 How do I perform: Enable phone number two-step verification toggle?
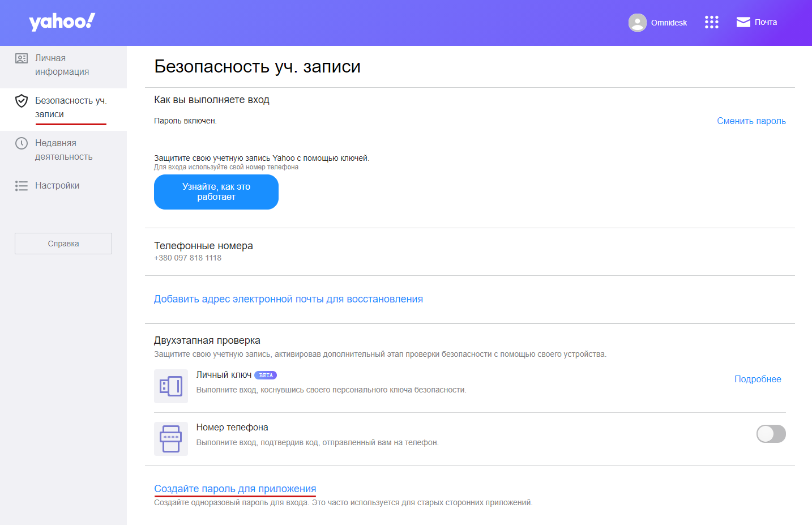pos(771,434)
